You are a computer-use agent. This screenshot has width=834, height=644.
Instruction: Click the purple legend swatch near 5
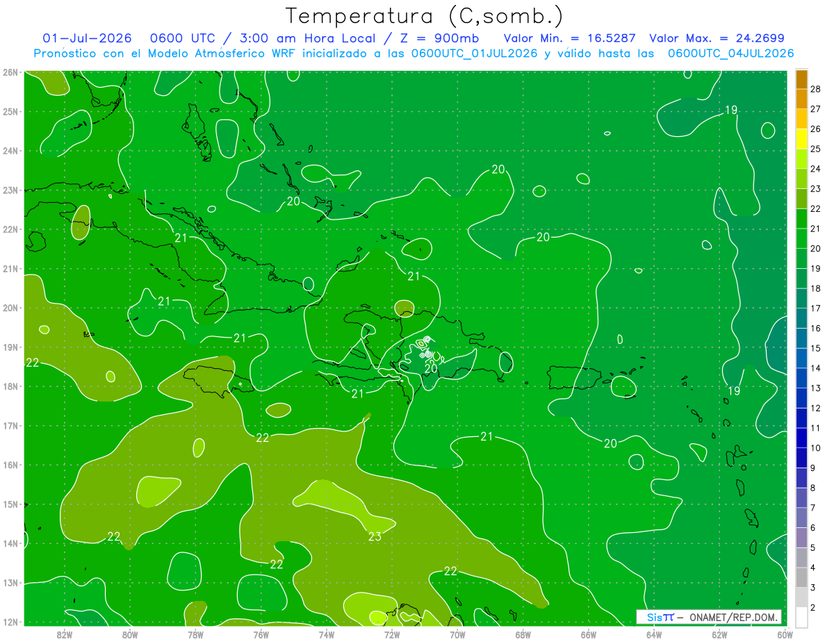pyautogui.click(x=802, y=538)
